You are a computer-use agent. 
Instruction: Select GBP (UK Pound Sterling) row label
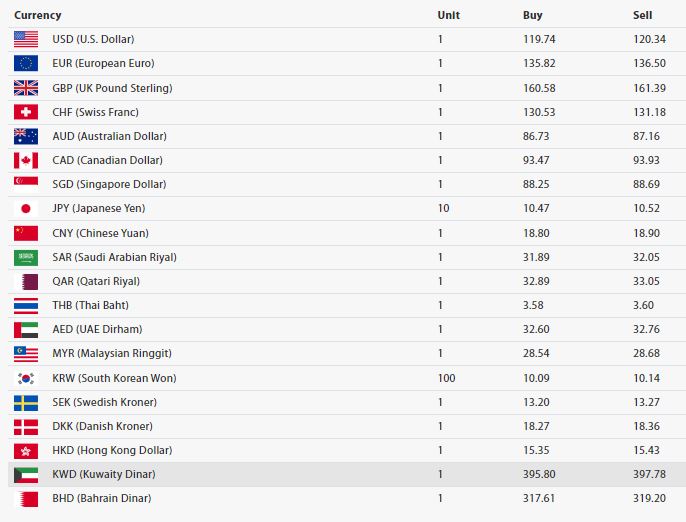(x=112, y=88)
